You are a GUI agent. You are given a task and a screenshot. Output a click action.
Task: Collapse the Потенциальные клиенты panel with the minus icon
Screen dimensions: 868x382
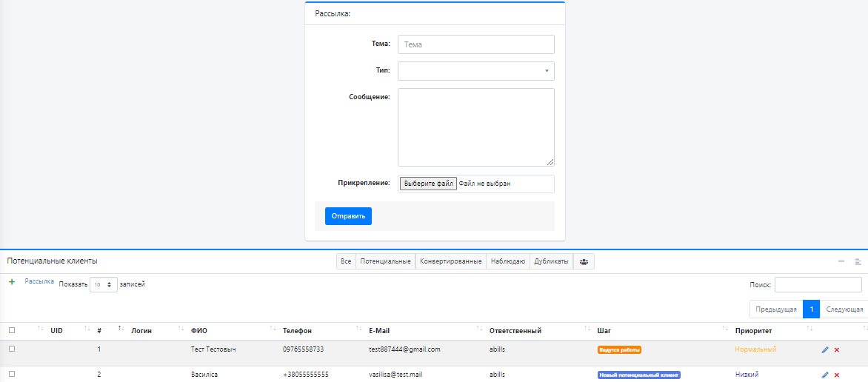coord(841,261)
